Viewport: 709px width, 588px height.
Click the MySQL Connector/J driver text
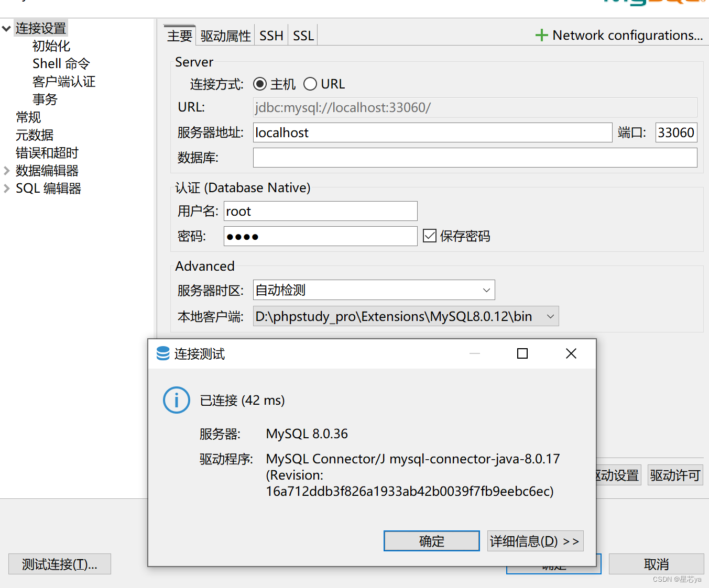413,459
